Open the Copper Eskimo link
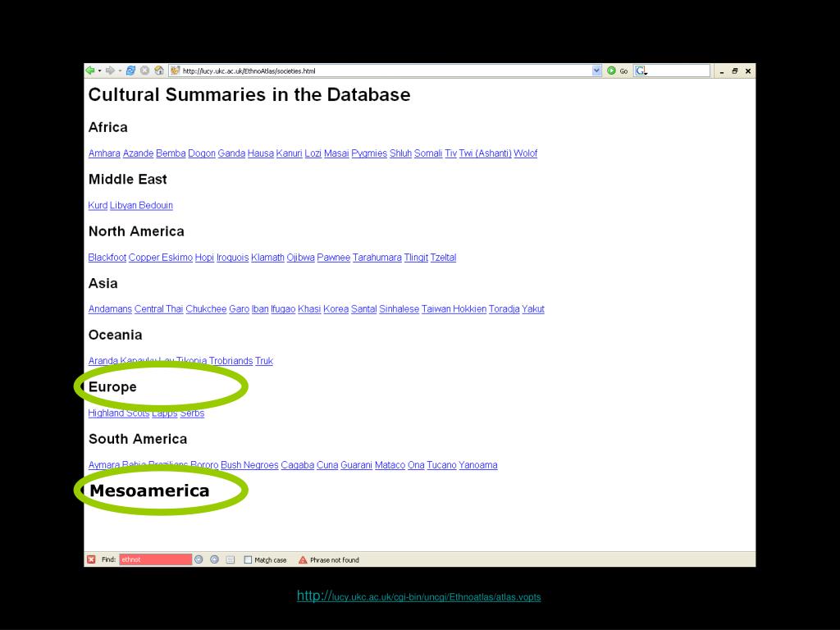840x630 pixels. click(161, 257)
